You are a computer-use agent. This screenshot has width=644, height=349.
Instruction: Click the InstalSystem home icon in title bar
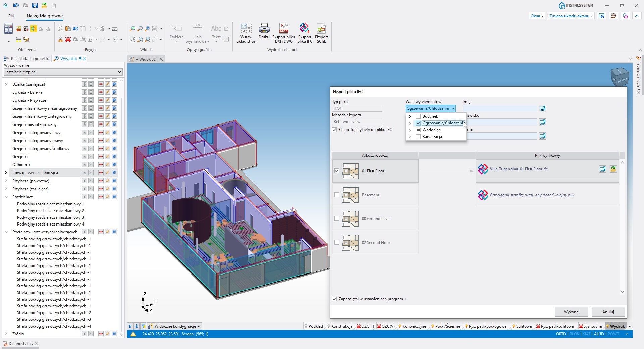click(5, 5)
